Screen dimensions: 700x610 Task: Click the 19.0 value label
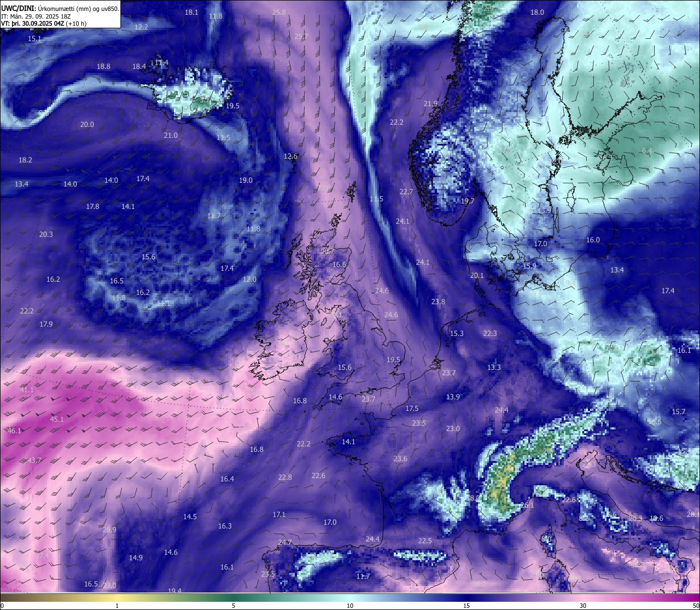pyautogui.click(x=246, y=180)
